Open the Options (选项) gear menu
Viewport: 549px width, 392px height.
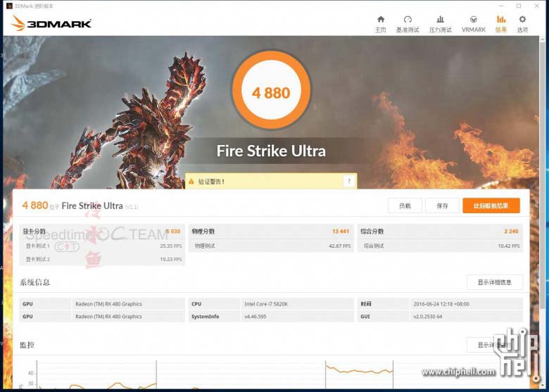click(x=522, y=24)
